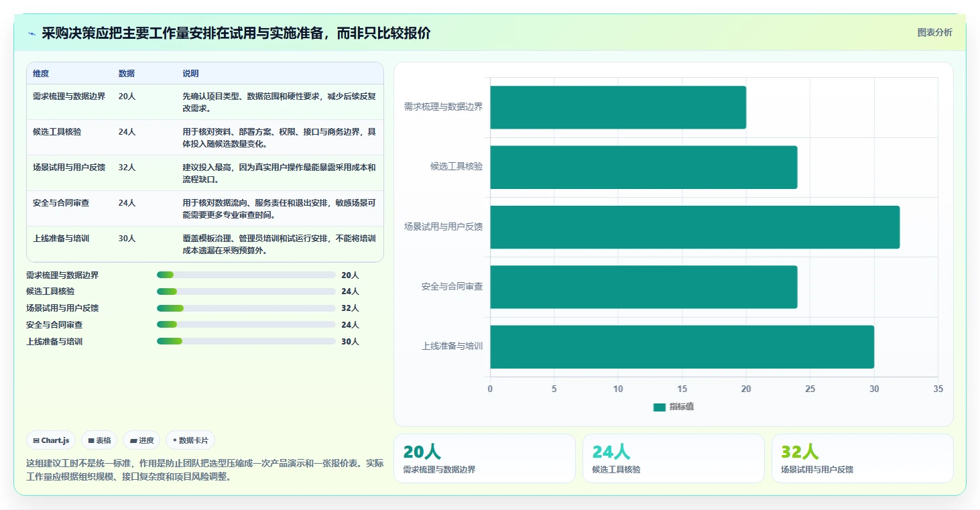Click the pulse icon before the title

tap(32, 34)
